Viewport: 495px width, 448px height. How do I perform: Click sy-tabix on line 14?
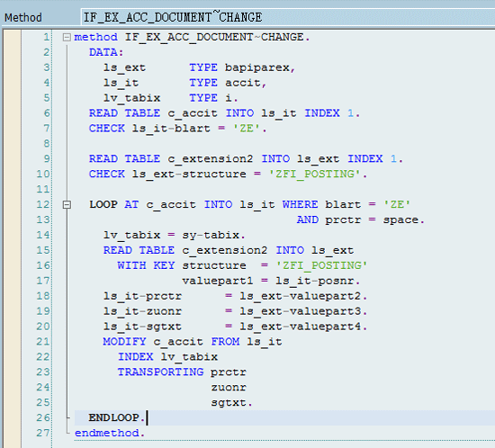[x=211, y=235]
